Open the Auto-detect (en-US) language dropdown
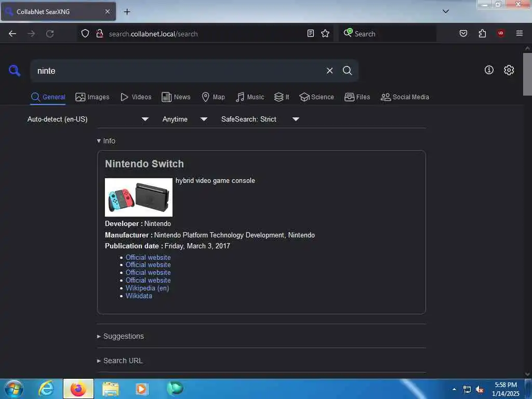 [x=88, y=119]
